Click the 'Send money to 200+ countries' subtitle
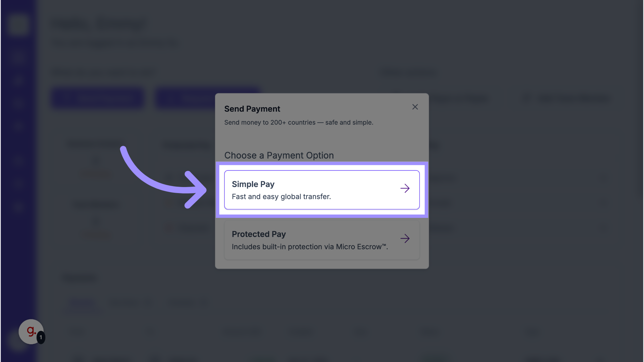 tap(299, 123)
